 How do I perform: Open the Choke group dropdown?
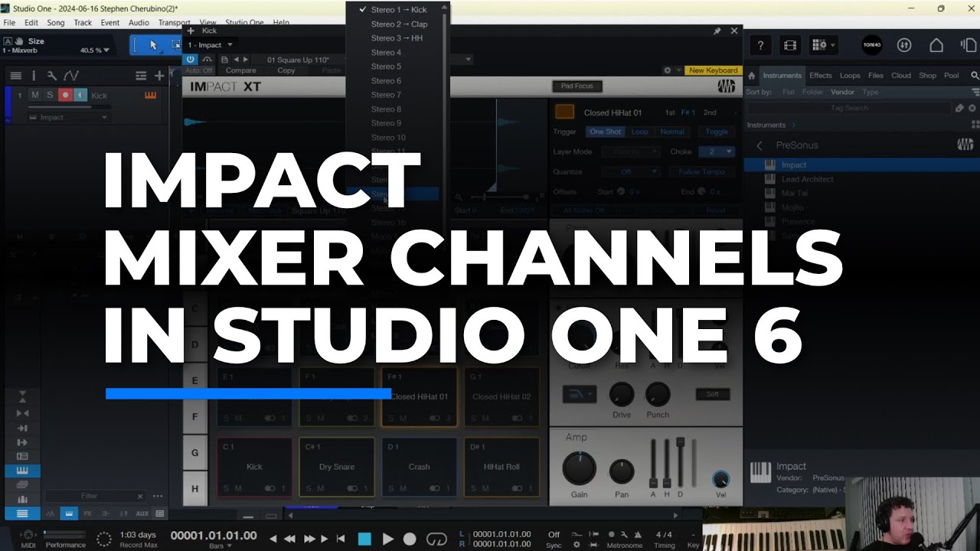[717, 152]
